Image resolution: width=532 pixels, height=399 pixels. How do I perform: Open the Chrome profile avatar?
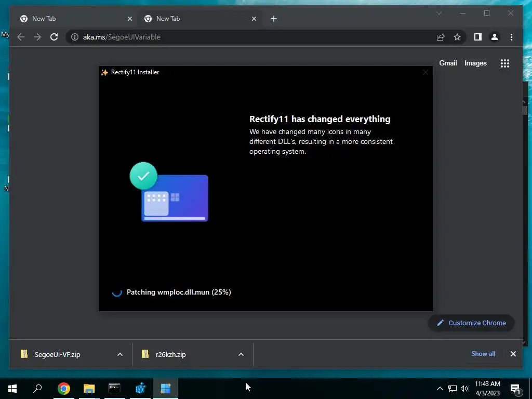495,37
